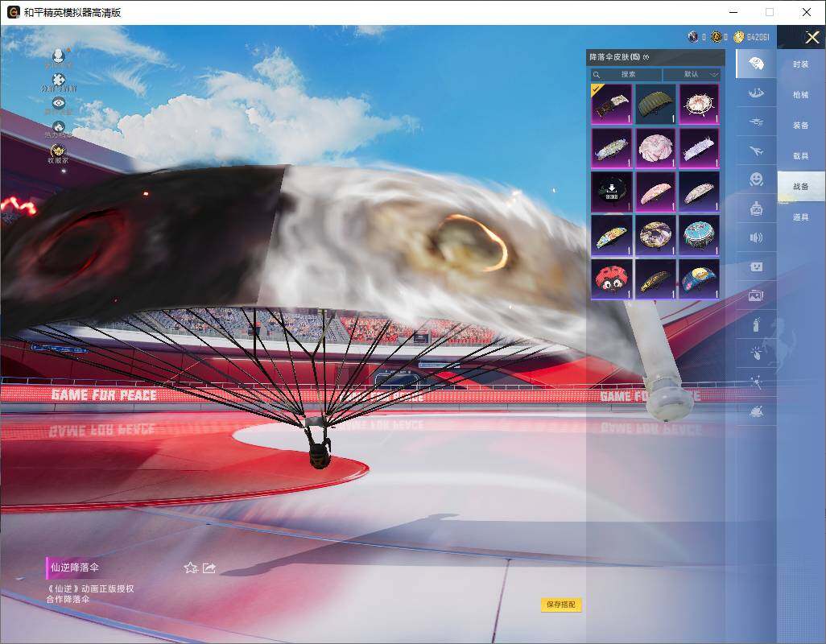
Task: Click the purple gem currency icon
Action: click(x=693, y=36)
